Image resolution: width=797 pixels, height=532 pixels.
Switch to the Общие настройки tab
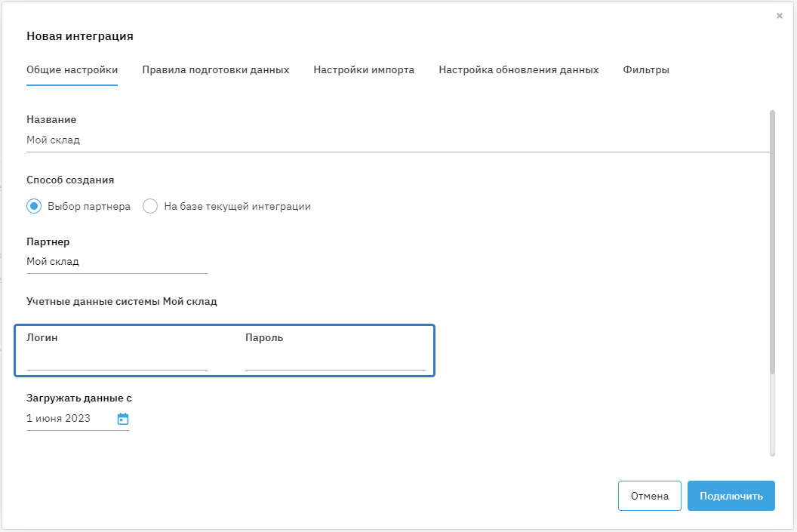tap(72, 69)
